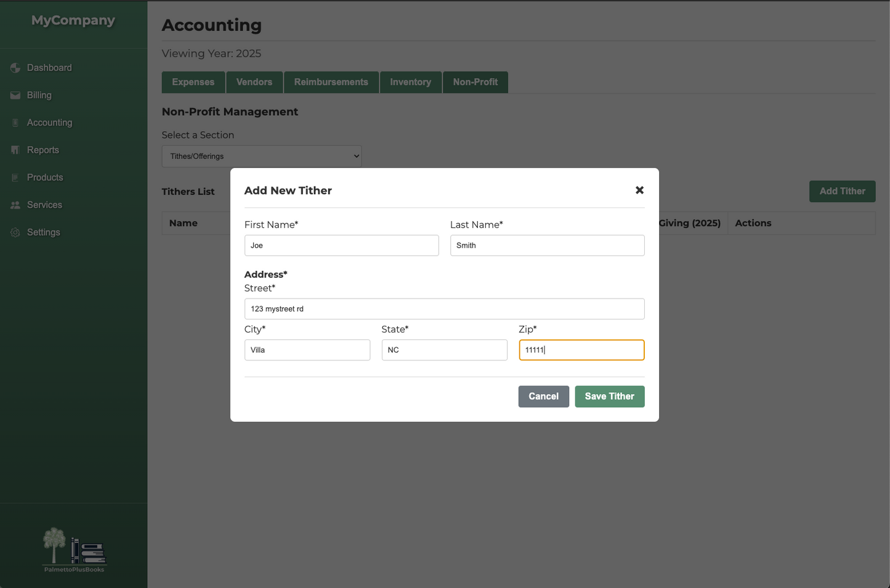
Task: Click the Billing envelope icon
Action: (15, 95)
